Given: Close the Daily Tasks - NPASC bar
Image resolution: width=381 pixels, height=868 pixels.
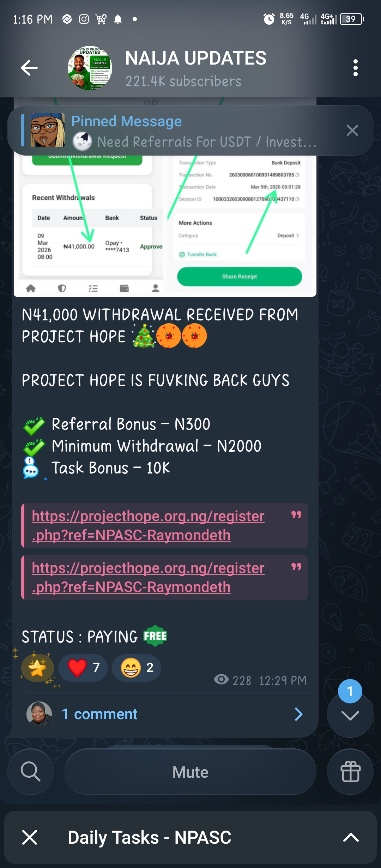Looking at the screenshot, I should (30, 837).
